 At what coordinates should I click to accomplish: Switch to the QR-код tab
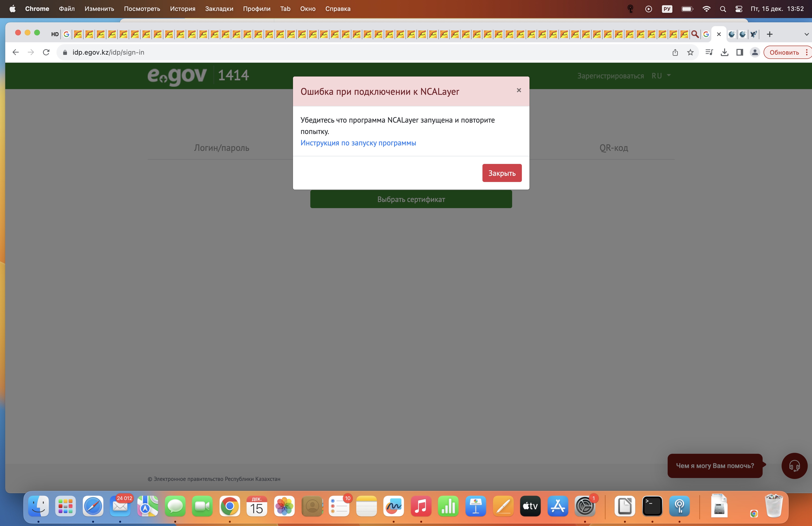point(614,148)
